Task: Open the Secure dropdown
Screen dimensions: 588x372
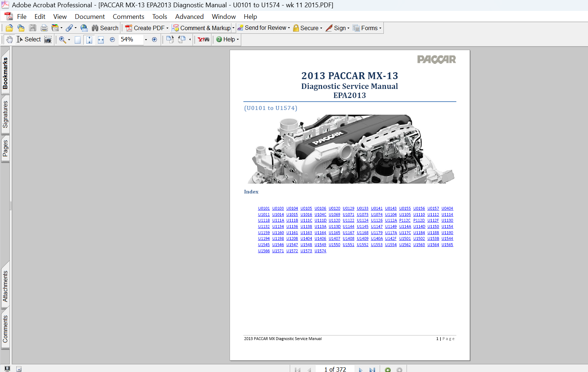Action: 308,28
